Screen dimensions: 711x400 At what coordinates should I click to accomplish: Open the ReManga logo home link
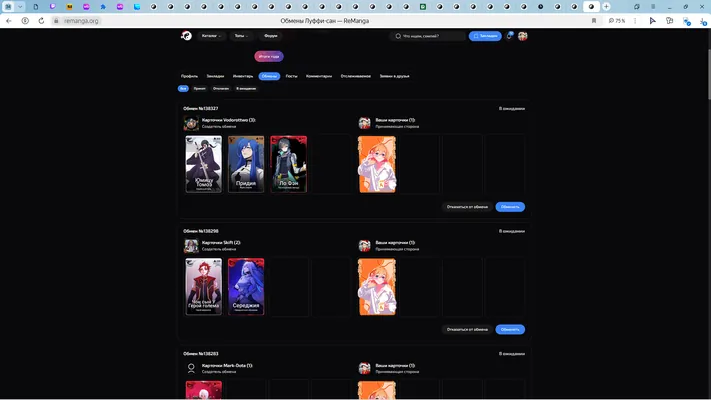[186, 36]
